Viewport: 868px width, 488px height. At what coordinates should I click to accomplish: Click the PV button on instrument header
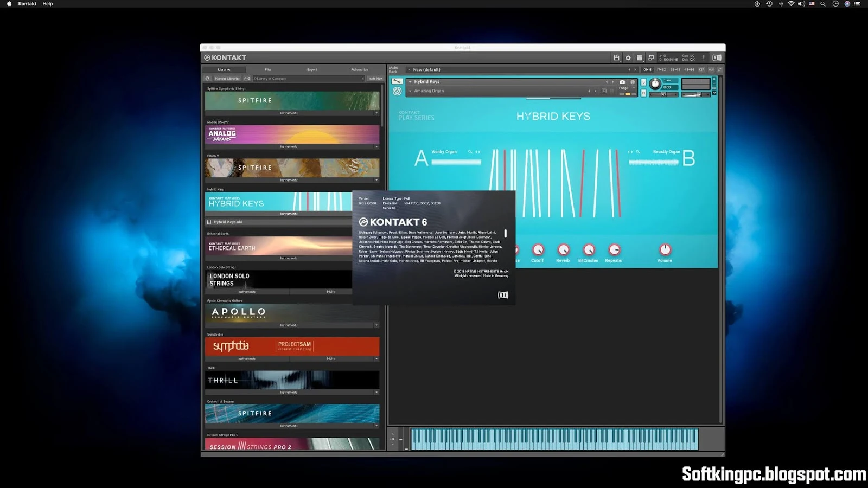(714, 93)
